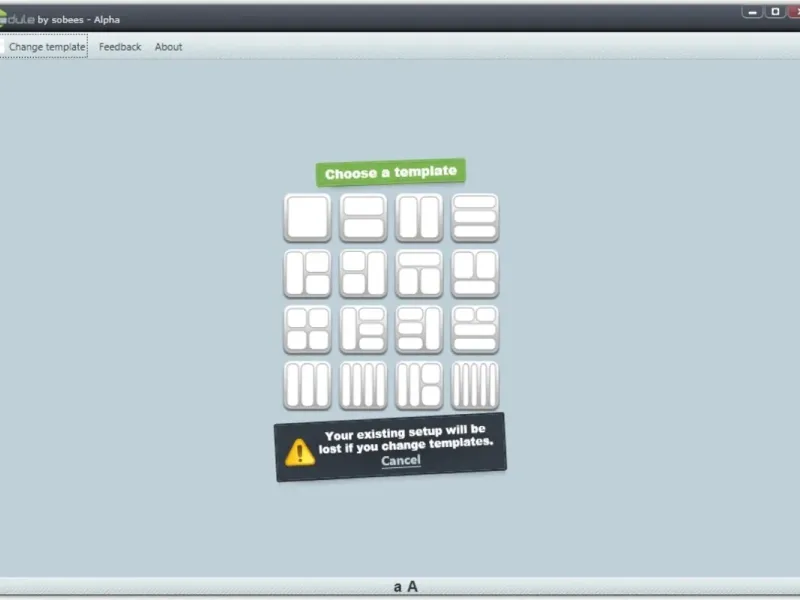Minimize the sobees window

[752, 12]
